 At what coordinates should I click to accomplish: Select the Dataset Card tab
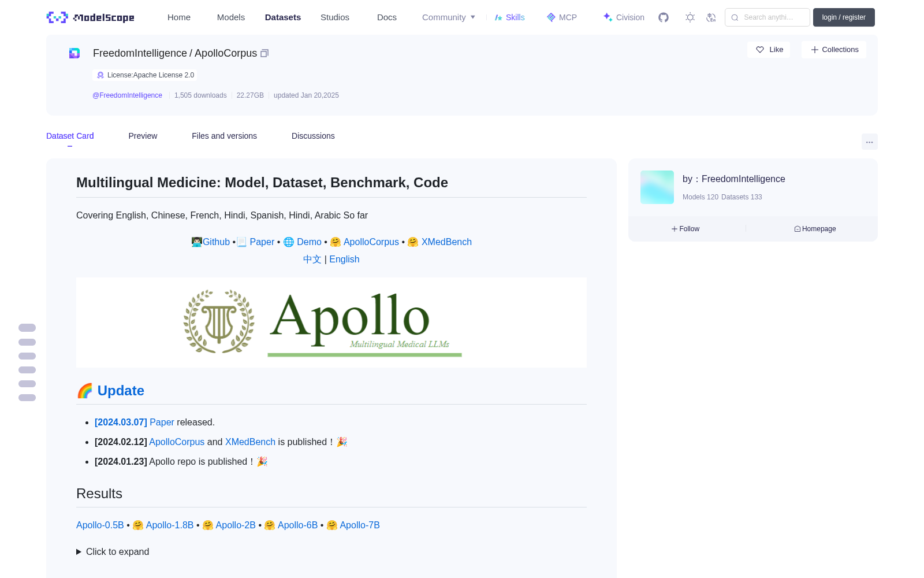(x=70, y=136)
